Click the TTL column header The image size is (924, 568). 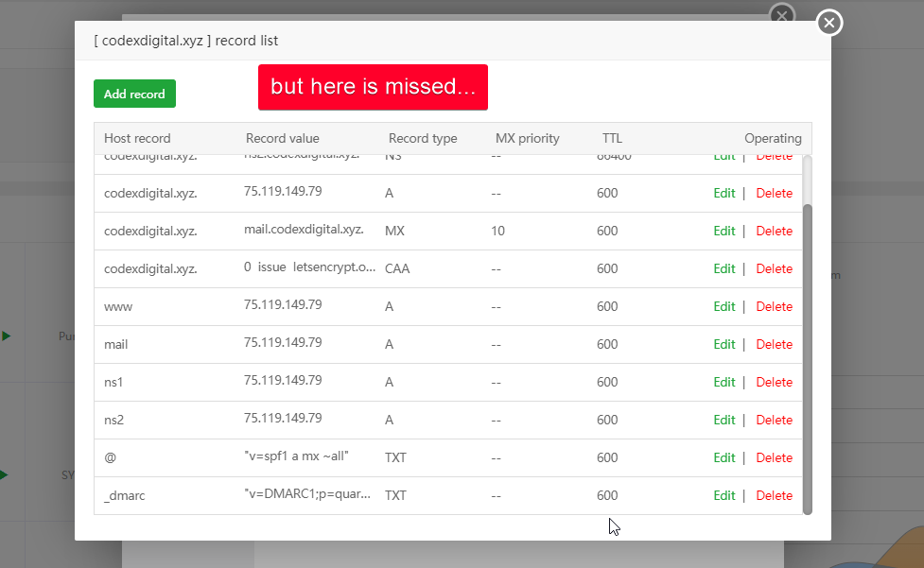tap(612, 138)
